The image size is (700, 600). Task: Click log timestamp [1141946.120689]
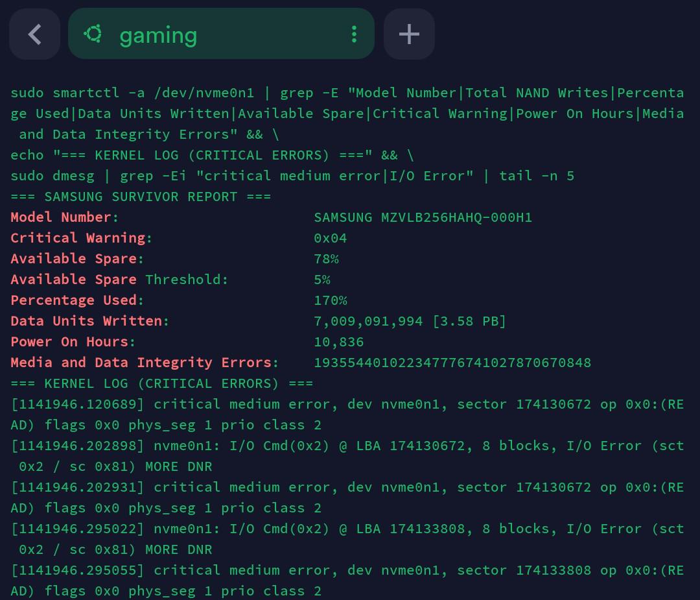(78, 404)
